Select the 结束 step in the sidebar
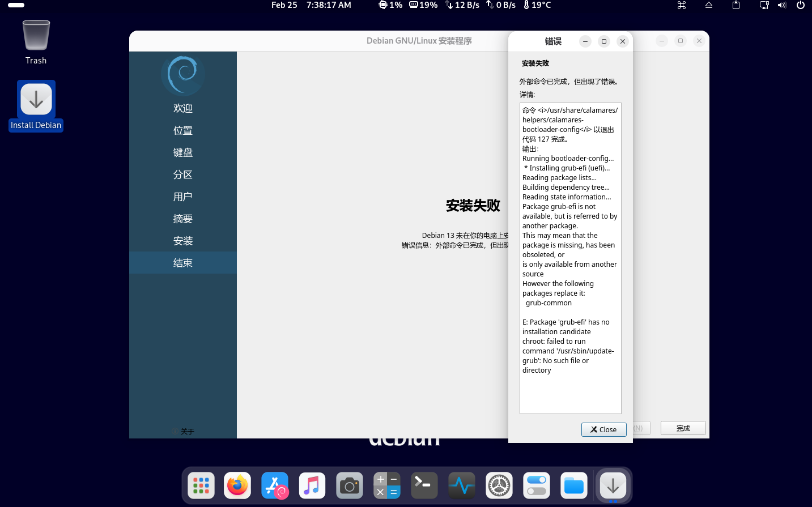Image resolution: width=812 pixels, height=507 pixels. pyautogui.click(x=183, y=263)
